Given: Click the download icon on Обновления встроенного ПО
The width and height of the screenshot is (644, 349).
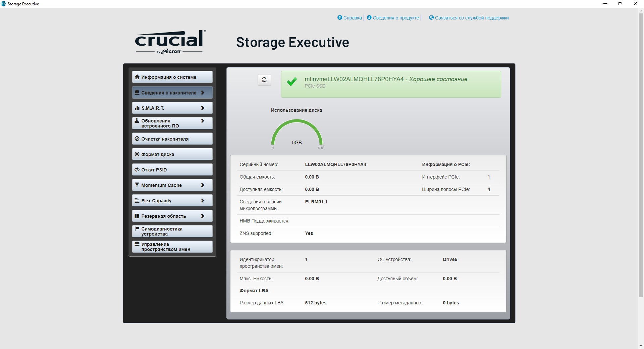Looking at the screenshot, I should (x=137, y=120).
